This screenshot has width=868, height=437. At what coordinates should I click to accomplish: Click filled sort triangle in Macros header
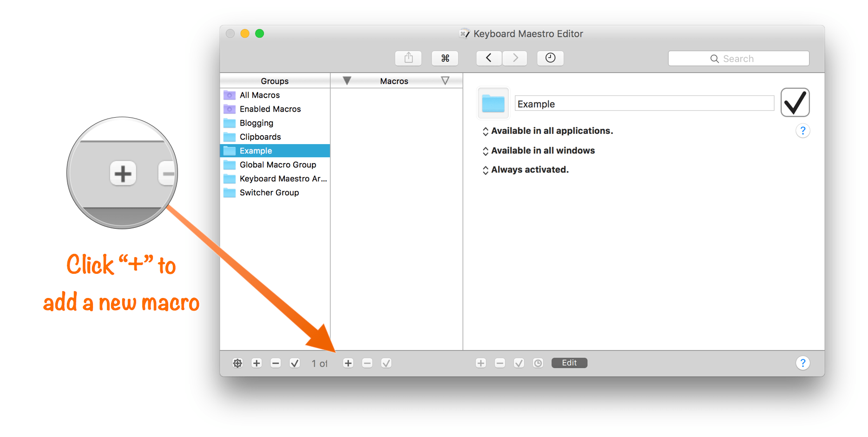(347, 81)
